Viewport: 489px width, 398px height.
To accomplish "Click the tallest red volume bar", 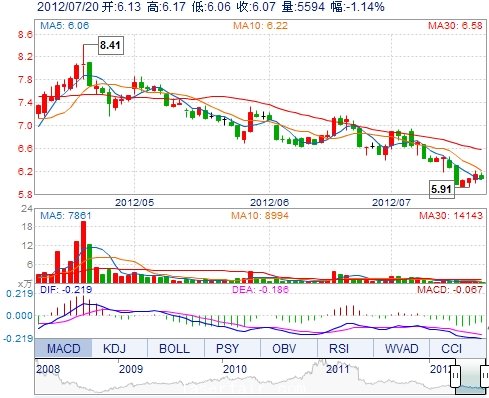I will 83,252.
